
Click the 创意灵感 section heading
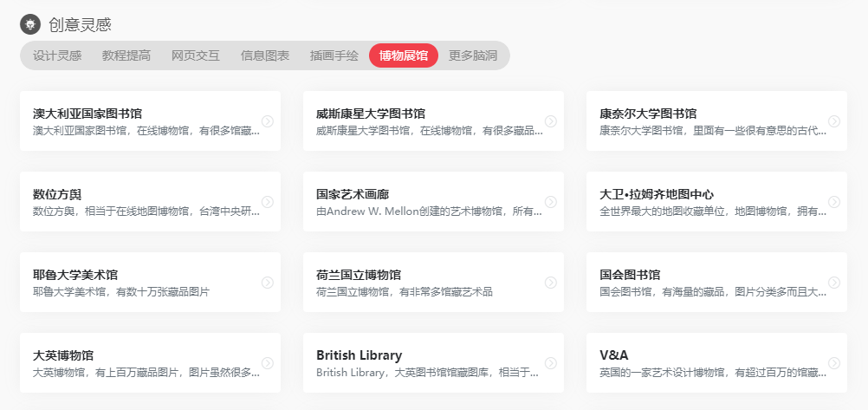(81, 24)
